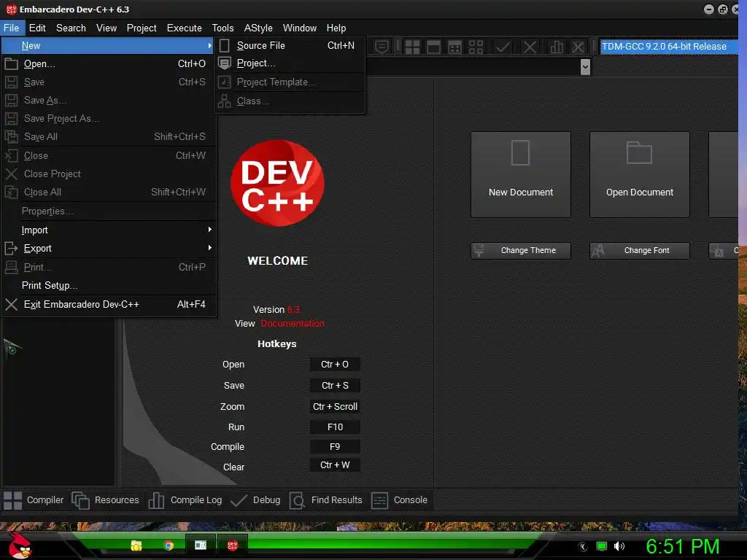Viewport: 747px width, 560px height.
Task: Click the Compile four-square toolbar icon
Action: coord(412,47)
